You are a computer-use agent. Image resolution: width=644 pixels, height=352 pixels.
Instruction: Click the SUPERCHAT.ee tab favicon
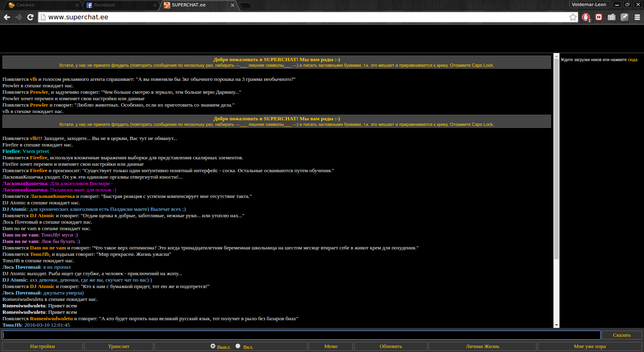(167, 5)
